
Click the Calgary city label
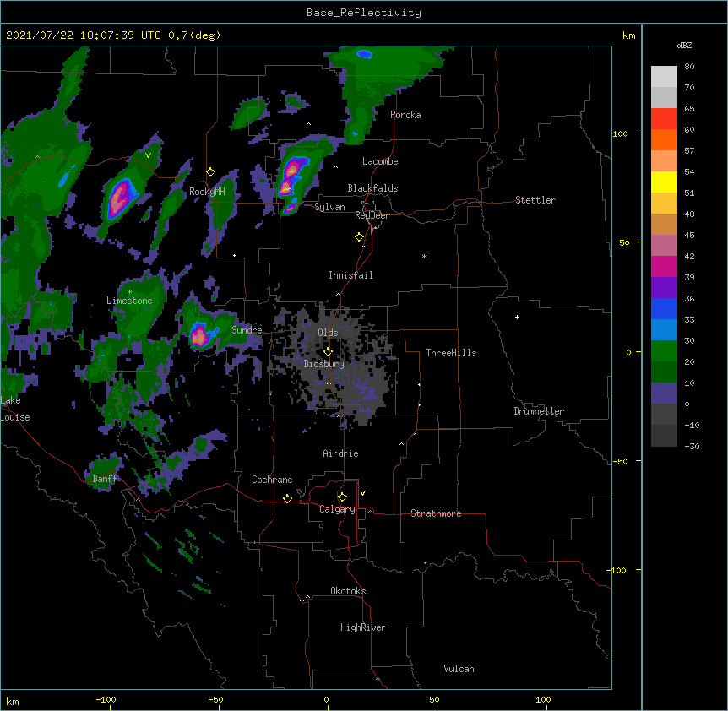click(337, 509)
